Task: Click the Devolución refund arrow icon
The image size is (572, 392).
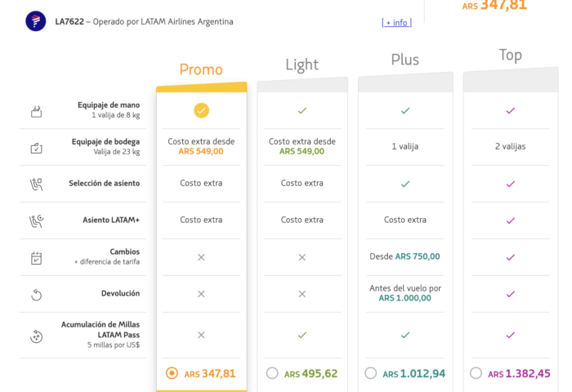Action: coord(36,295)
